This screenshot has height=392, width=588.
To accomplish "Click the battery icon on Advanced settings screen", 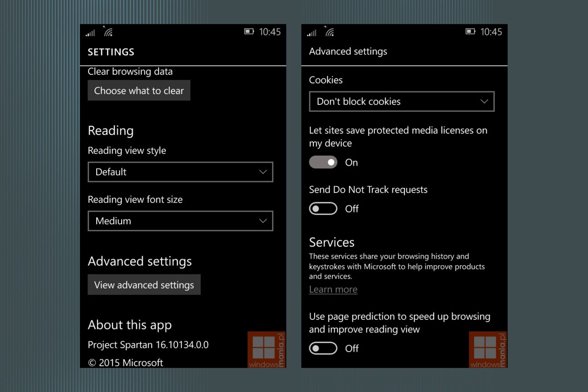I will coord(469,32).
